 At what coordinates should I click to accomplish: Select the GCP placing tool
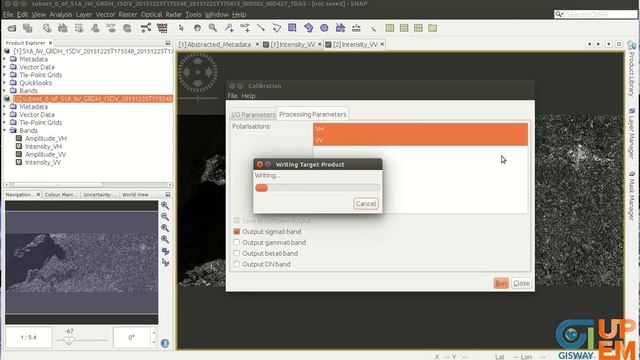(245, 28)
